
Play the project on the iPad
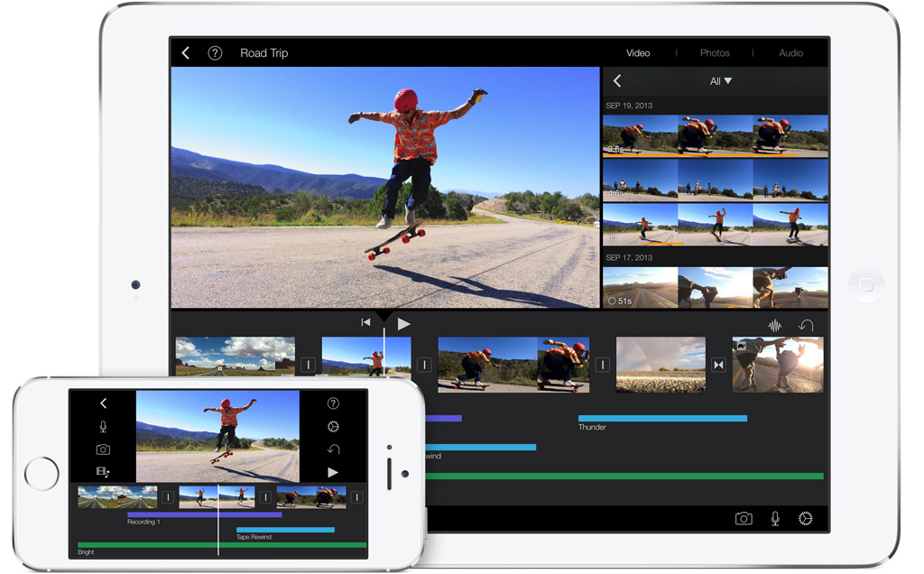click(404, 323)
